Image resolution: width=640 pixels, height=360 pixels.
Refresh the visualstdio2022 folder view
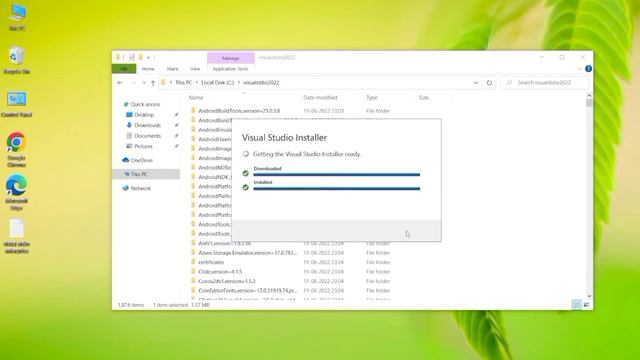[x=489, y=82]
